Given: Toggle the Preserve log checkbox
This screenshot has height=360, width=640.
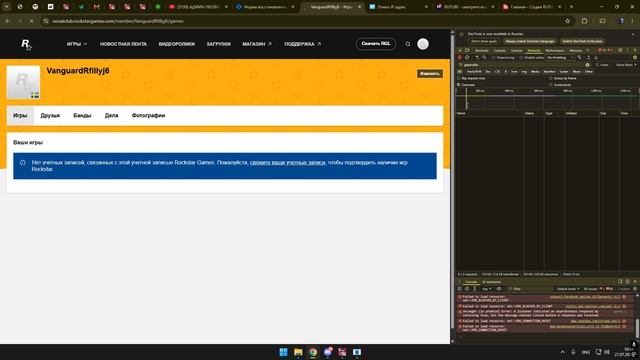Looking at the screenshot, I should click(493, 58).
